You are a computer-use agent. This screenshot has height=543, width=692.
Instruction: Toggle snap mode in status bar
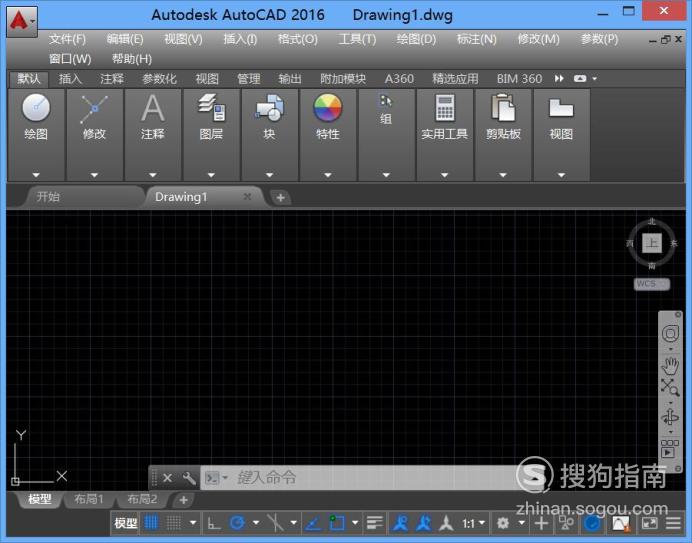click(x=173, y=524)
